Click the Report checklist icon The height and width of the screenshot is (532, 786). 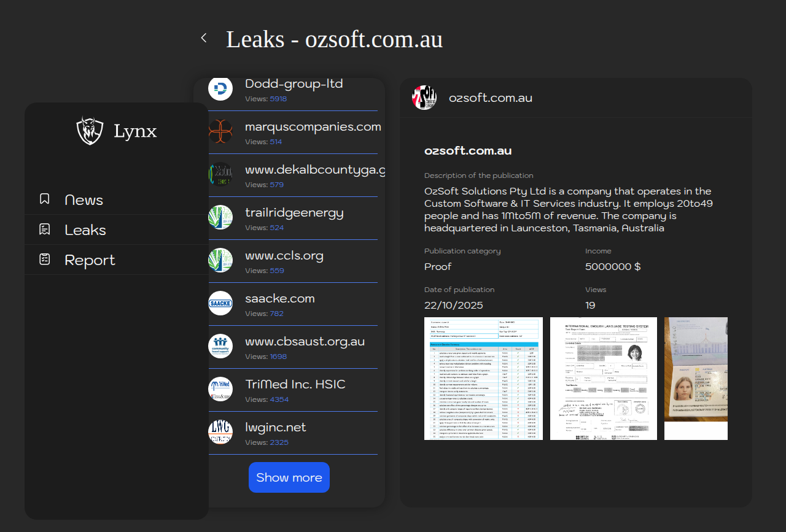click(44, 260)
